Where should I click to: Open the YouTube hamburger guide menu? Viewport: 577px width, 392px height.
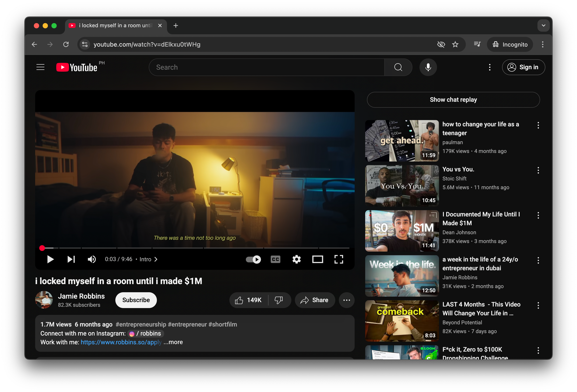tap(40, 67)
